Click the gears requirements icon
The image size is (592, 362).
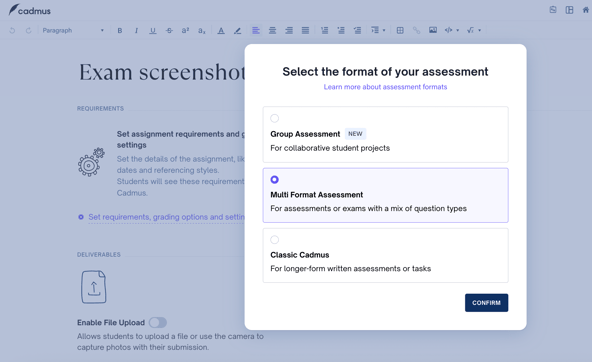(x=91, y=162)
